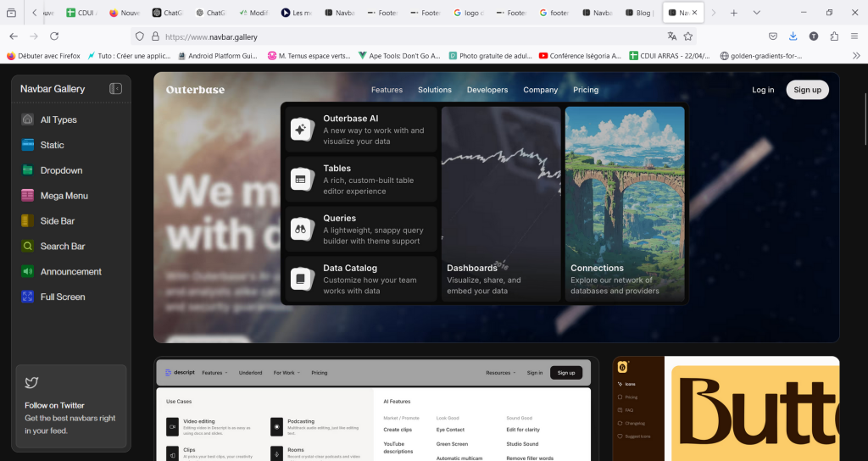Choose the green Dropdown category icon
This screenshot has height=461, width=868.
point(28,170)
